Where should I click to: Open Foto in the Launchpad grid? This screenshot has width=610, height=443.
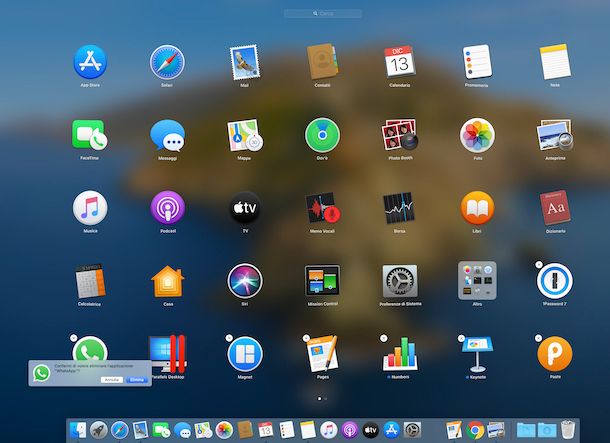click(477, 135)
